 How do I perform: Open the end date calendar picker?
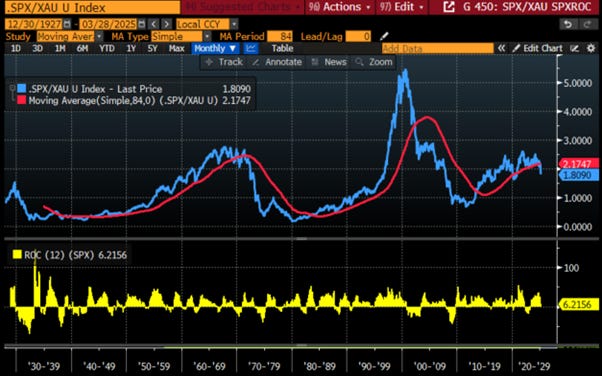[141, 24]
